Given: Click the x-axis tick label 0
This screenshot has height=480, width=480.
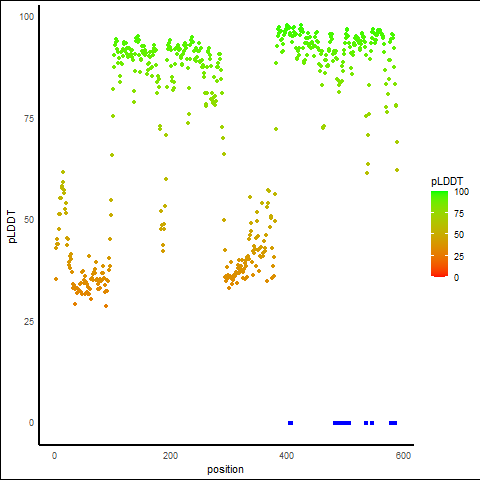Looking at the screenshot, I should [54, 456].
